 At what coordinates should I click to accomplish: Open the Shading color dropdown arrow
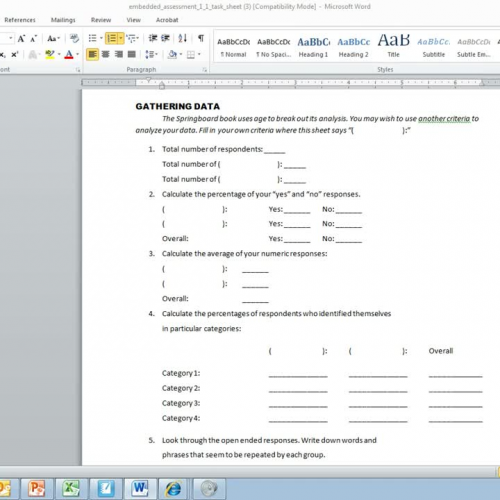(x=181, y=54)
